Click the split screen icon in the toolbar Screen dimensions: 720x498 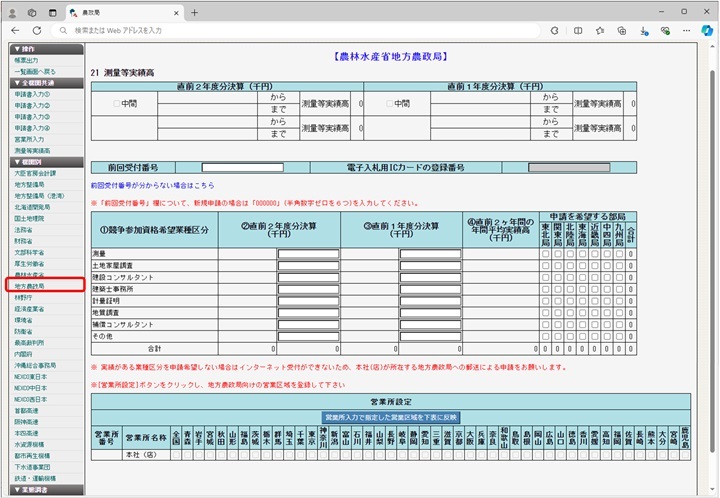coord(578,30)
